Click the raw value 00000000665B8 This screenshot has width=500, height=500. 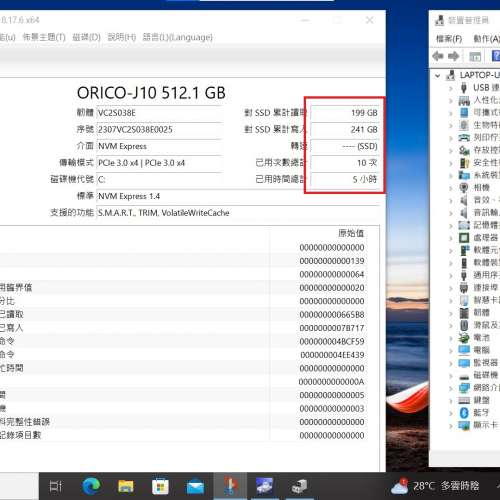coord(332,315)
